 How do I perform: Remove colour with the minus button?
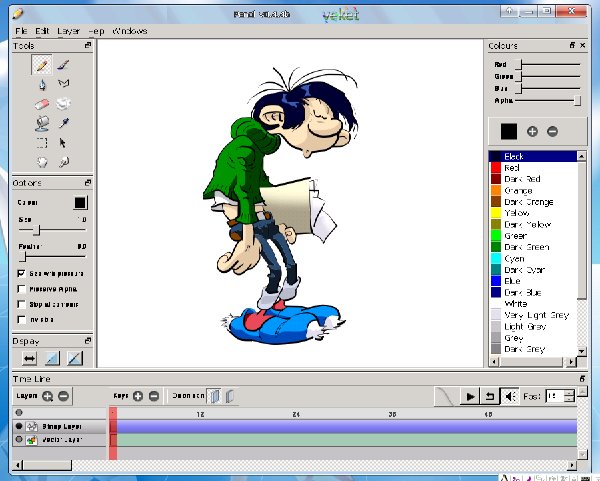pyautogui.click(x=552, y=132)
